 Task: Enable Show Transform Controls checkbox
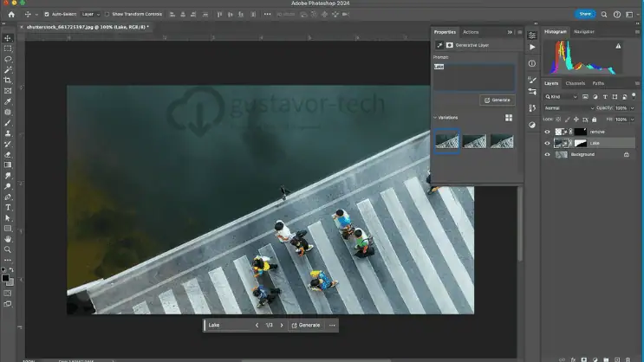(107, 15)
